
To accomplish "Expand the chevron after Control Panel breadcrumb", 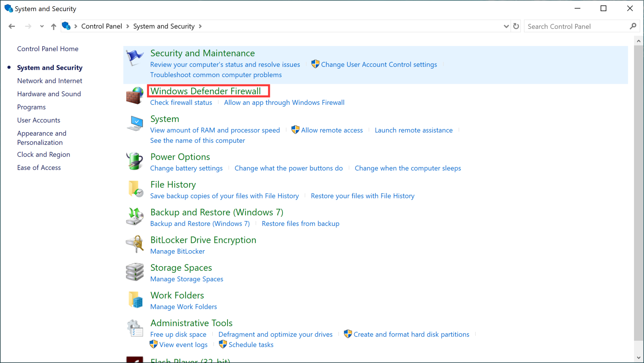I will (x=128, y=26).
